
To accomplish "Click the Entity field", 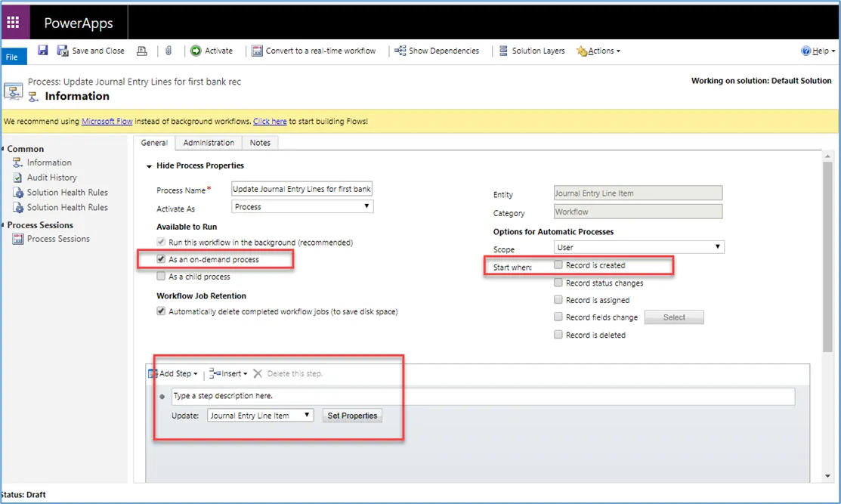I will [x=638, y=193].
